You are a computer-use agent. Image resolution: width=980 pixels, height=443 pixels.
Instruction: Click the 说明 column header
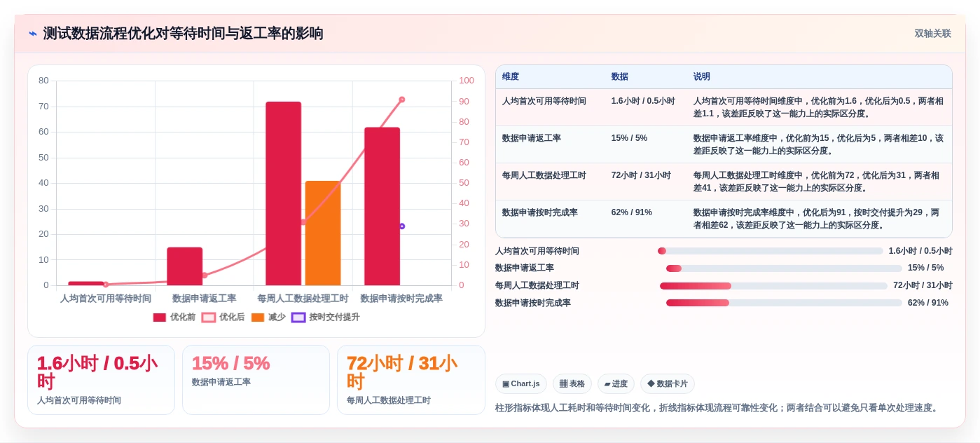click(702, 76)
